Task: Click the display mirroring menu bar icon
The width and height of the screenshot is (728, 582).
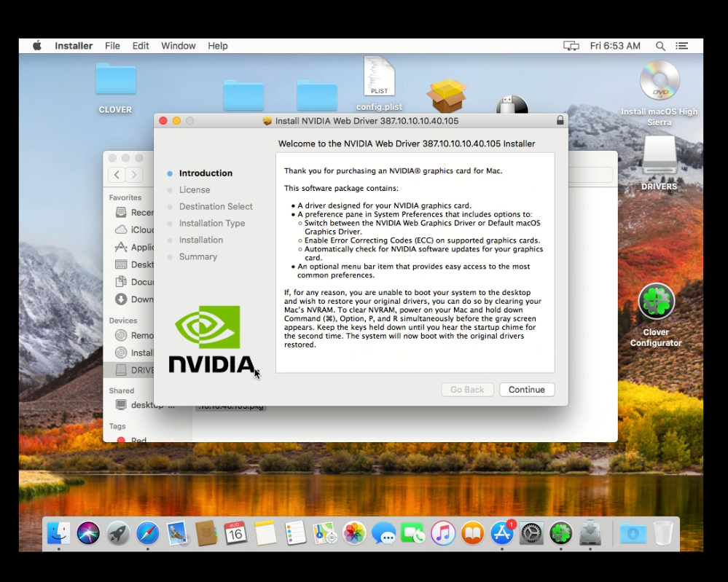Action: pyautogui.click(x=571, y=45)
